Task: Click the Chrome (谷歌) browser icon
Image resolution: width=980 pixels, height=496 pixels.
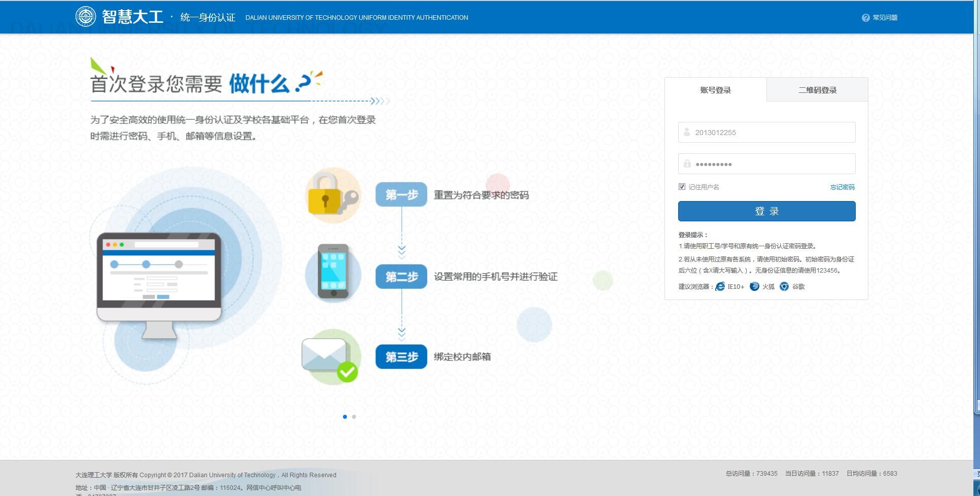Action: point(784,287)
